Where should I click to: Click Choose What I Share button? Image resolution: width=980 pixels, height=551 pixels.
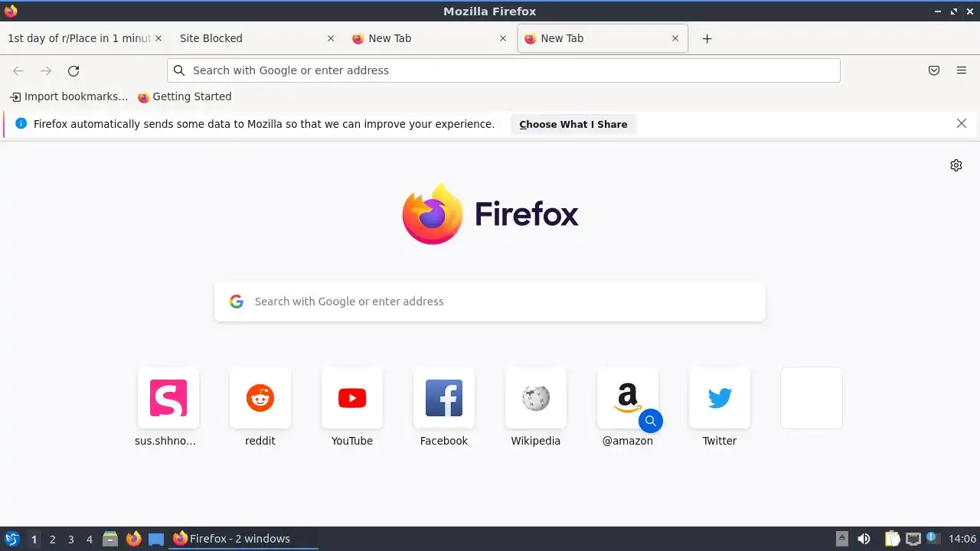[573, 124]
